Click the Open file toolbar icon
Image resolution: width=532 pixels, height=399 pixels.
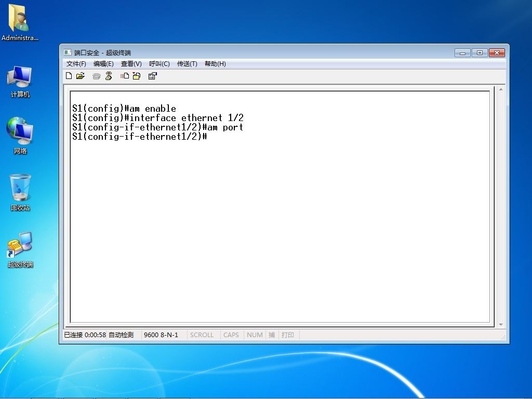81,76
